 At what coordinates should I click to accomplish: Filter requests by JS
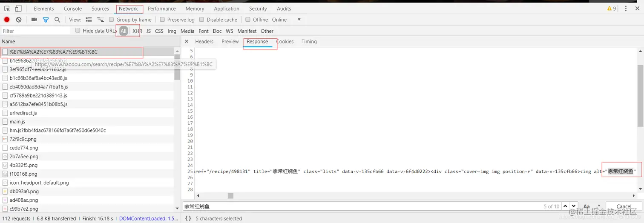tap(149, 31)
